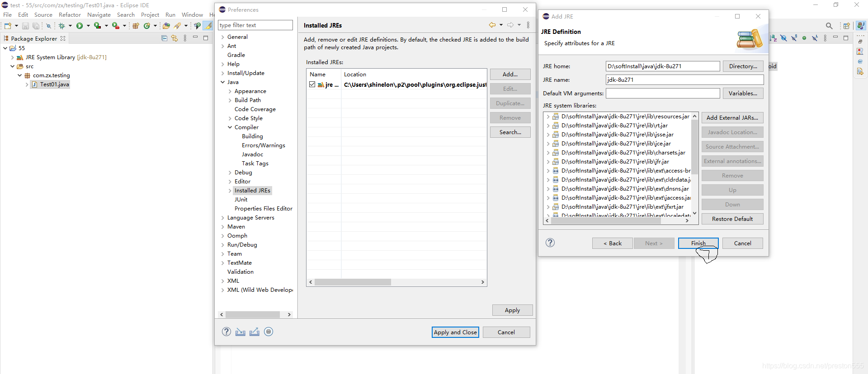
Task: Click the Run External Tools icon
Action: (x=116, y=26)
